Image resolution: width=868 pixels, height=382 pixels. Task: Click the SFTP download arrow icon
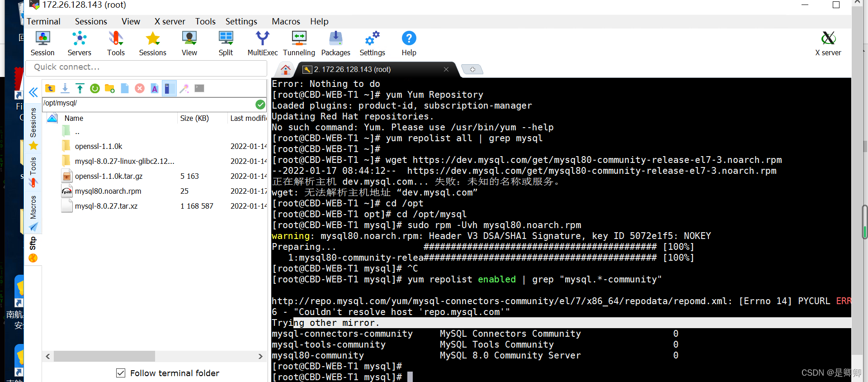coord(65,88)
